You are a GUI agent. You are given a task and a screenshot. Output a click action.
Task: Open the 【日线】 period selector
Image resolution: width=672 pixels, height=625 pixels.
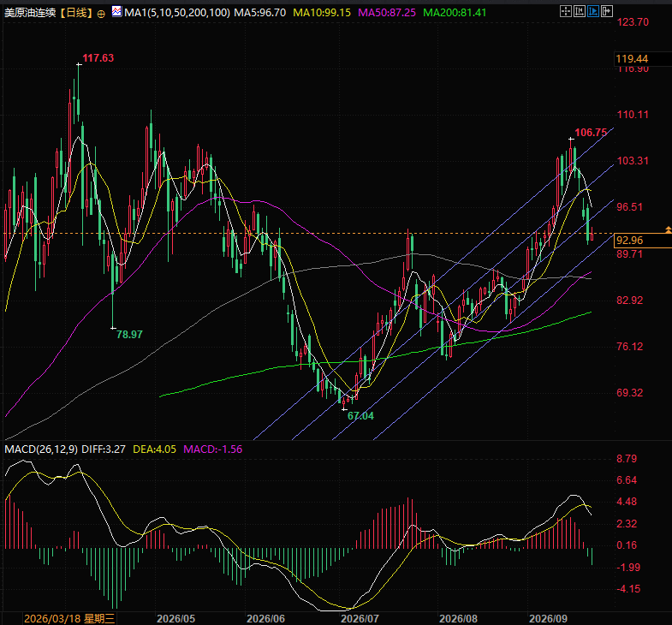tap(76, 13)
